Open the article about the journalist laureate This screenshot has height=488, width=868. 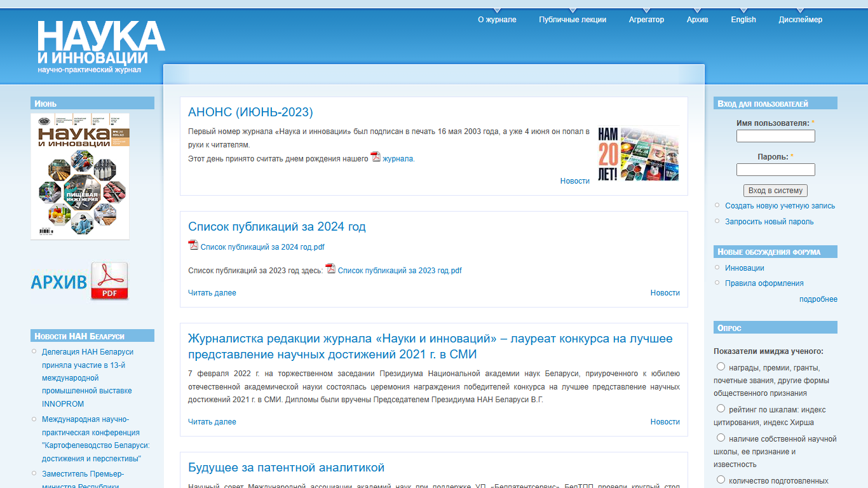point(430,346)
